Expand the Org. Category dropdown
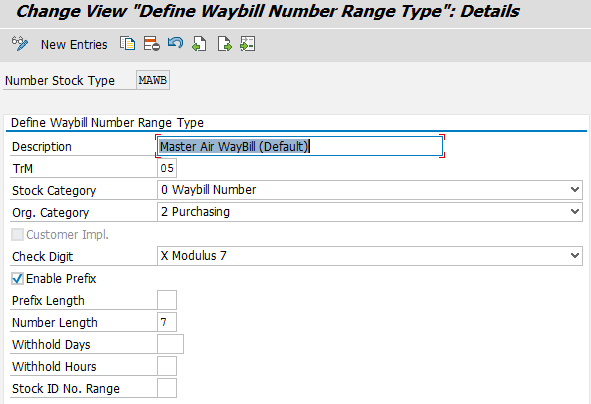Screen dimensions: 591x404 (x=574, y=211)
